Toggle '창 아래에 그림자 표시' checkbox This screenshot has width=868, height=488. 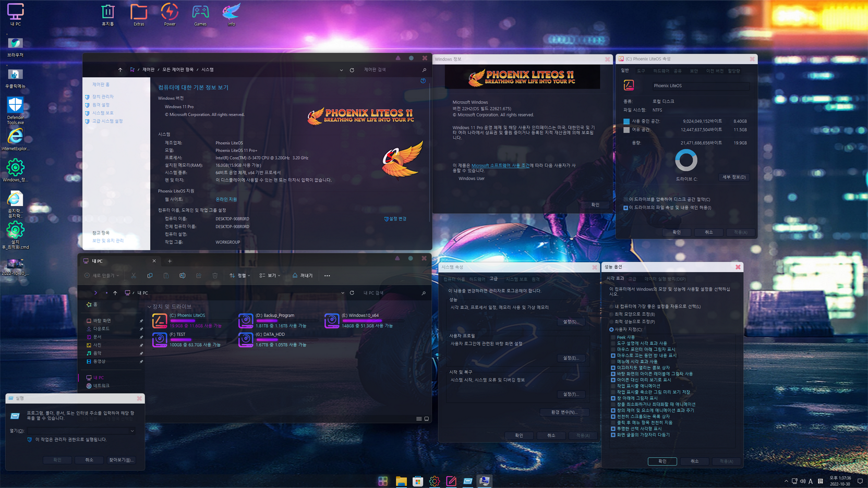click(613, 398)
